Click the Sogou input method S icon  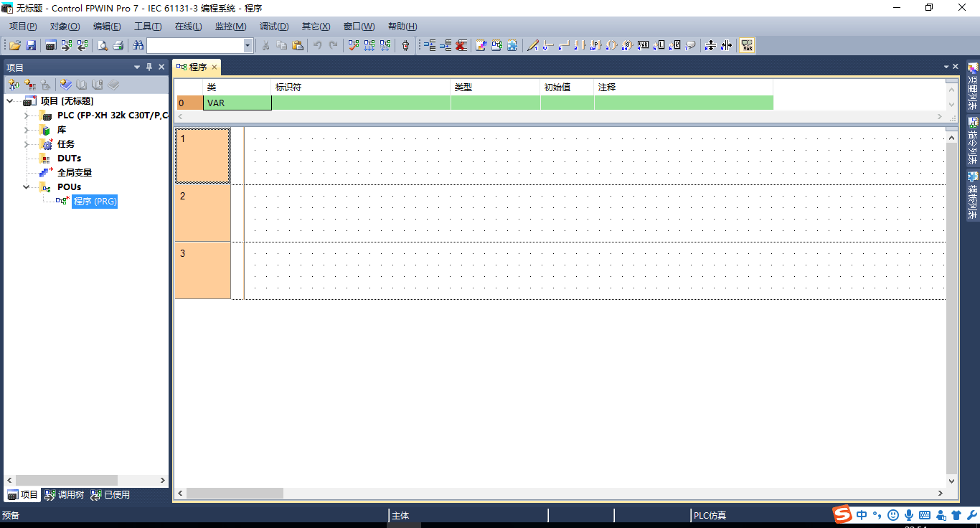coord(842,514)
